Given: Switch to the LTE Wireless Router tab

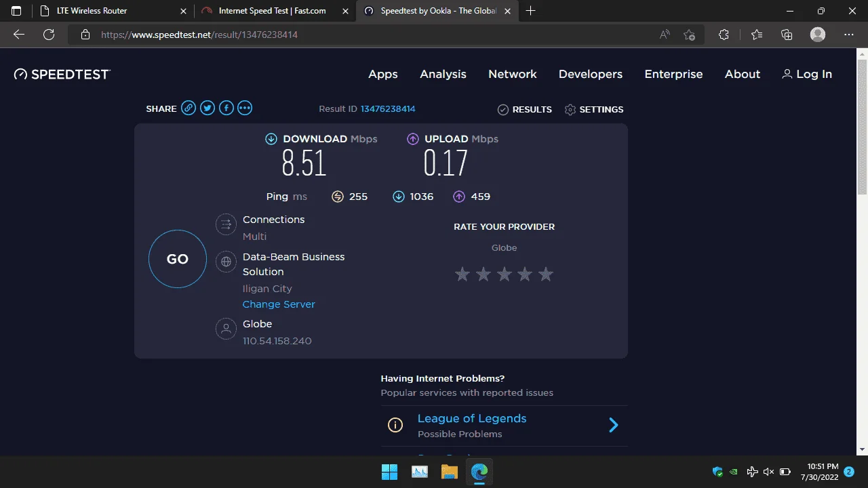Looking at the screenshot, I should click(113, 11).
